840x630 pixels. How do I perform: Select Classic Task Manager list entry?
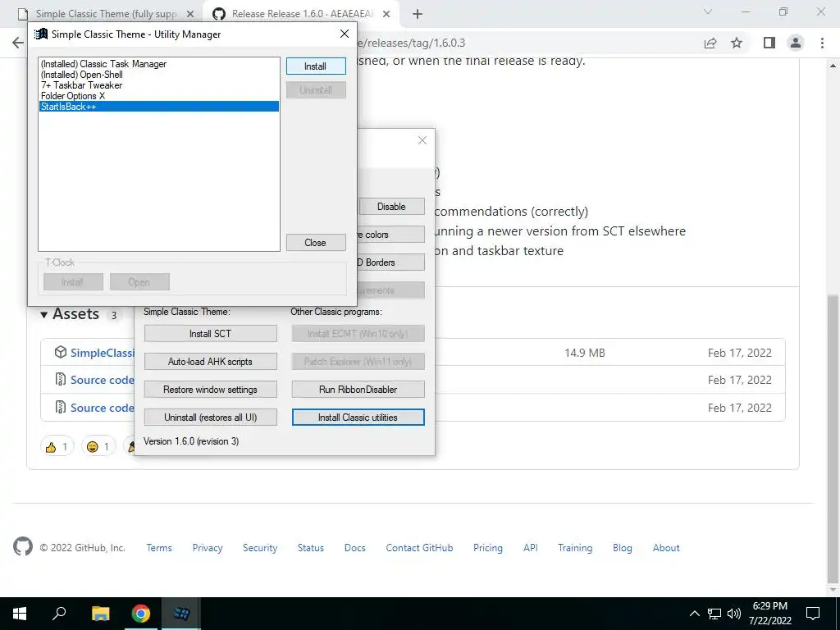(x=159, y=64)
